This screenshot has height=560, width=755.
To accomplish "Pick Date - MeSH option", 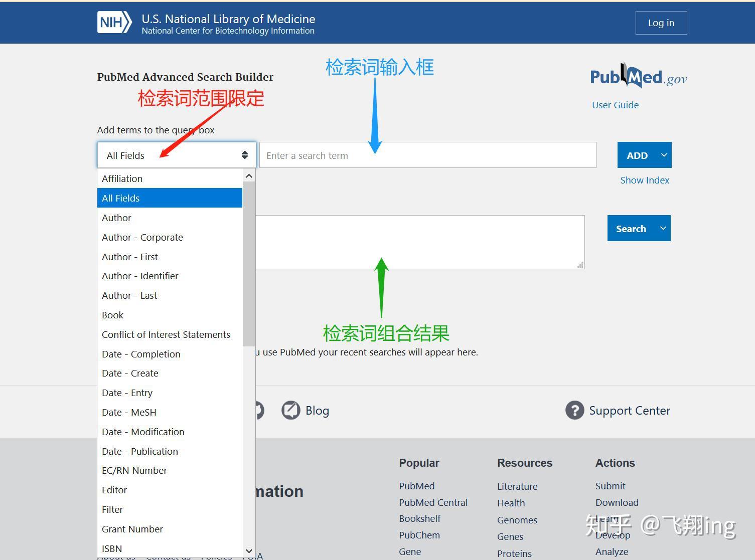I will pos(170,412).
